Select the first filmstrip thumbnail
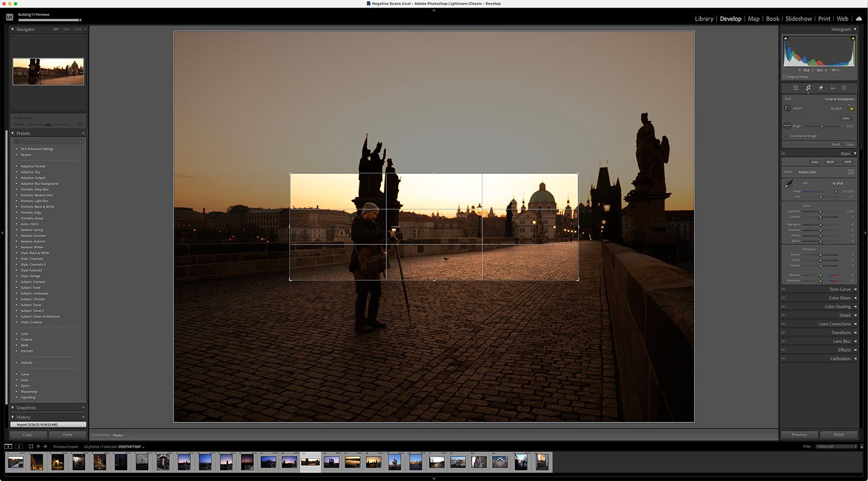The height and width of the screenshot is (481, 868). click(16, 462)
